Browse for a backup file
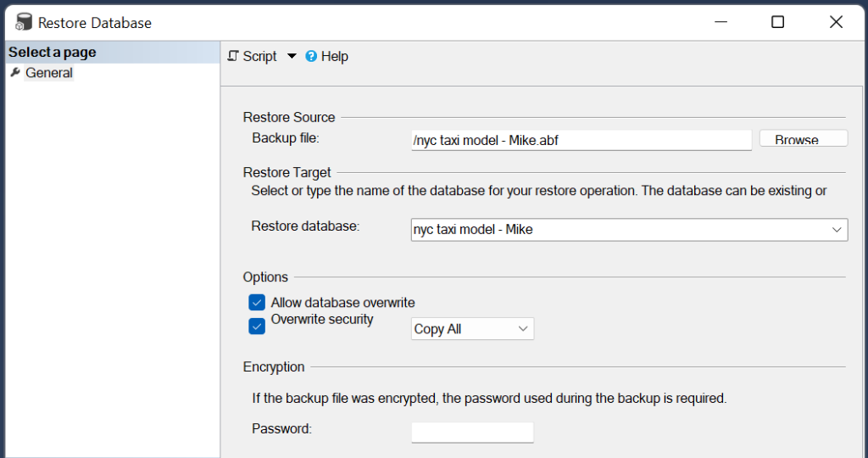The width and height of the screenshot is (868, 458). [x=804, y=139]
